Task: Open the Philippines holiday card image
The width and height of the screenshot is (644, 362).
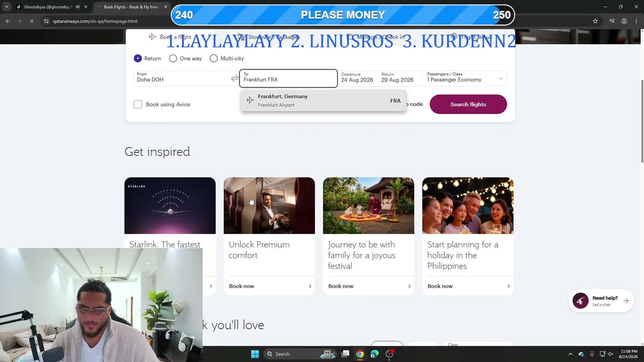Action: click(468, 206)
